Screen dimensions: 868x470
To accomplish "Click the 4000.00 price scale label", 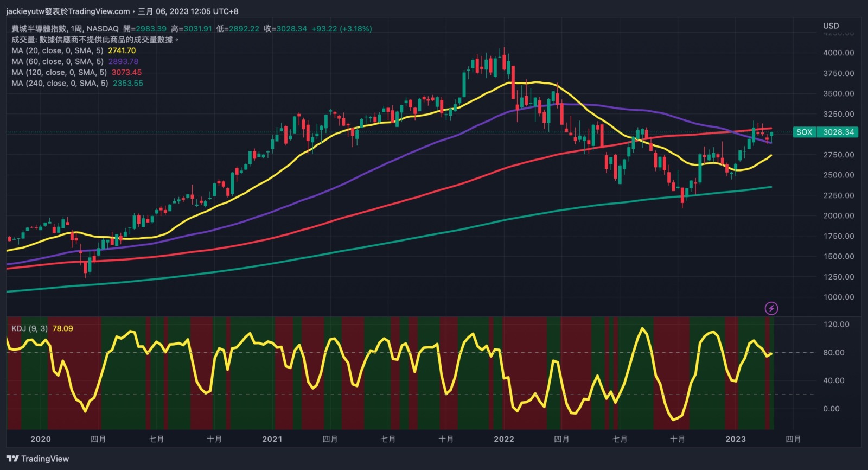I will click(x=838, y=53).
